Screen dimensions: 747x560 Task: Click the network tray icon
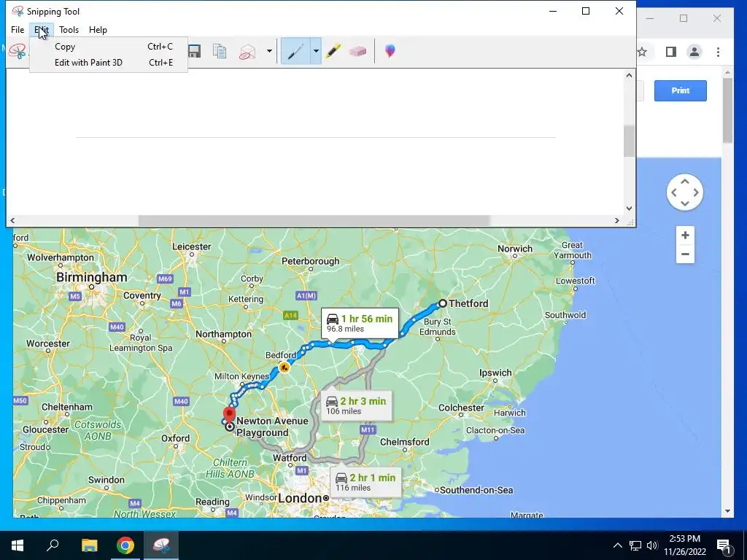[635, 545]
